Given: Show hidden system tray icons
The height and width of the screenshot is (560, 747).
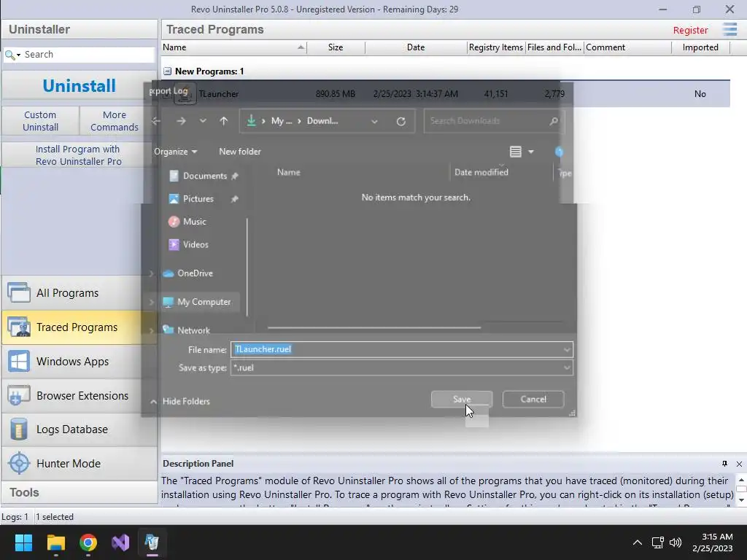Looking at the screenshot, I should 637,542.
